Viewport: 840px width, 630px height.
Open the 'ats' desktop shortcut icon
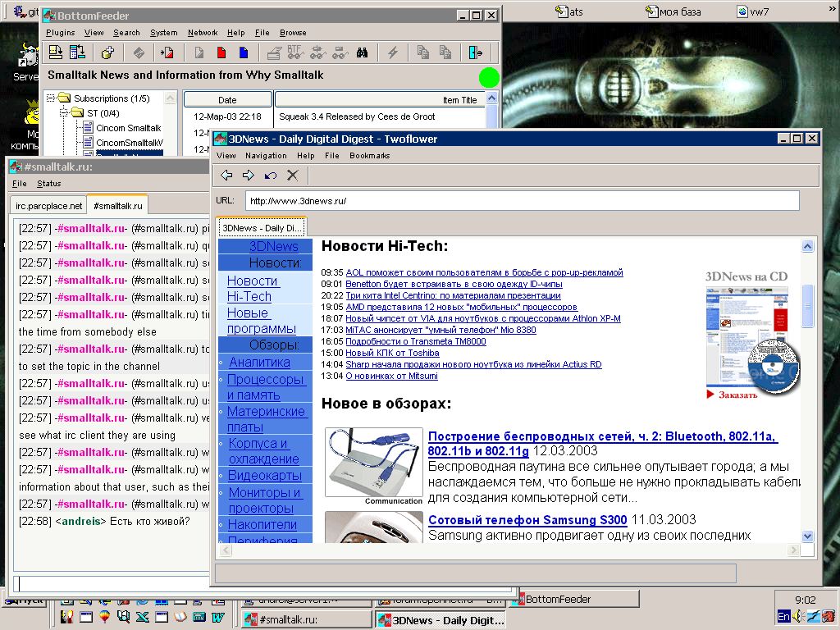tap(569, 11)
